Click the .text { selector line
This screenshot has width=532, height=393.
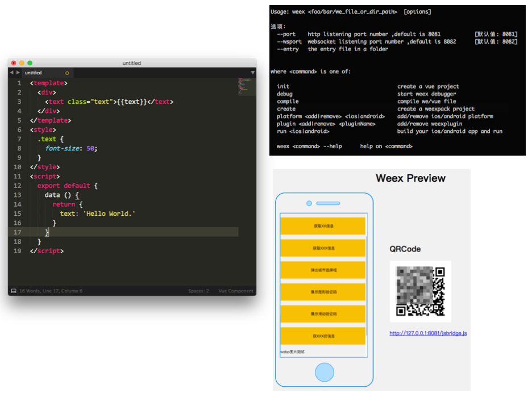coord(51,139)
